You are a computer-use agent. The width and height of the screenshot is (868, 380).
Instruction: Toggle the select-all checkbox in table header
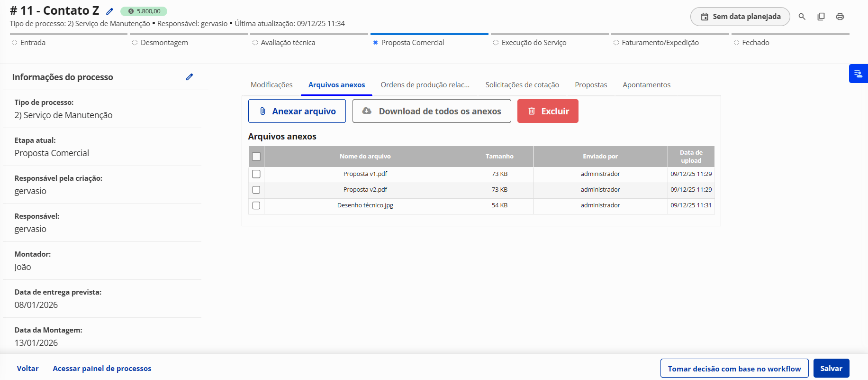tap(256, 157)
